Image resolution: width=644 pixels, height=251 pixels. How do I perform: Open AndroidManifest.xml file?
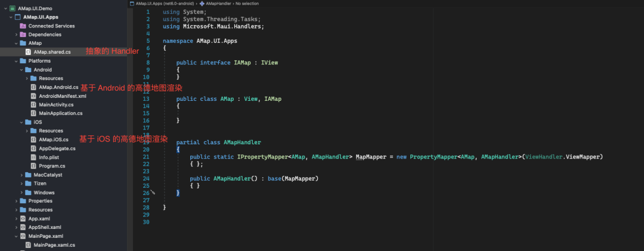pos(63,96)
